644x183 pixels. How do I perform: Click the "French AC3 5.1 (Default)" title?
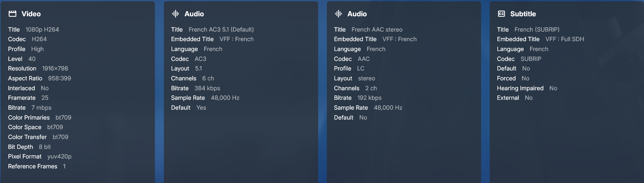coord(221,29)
